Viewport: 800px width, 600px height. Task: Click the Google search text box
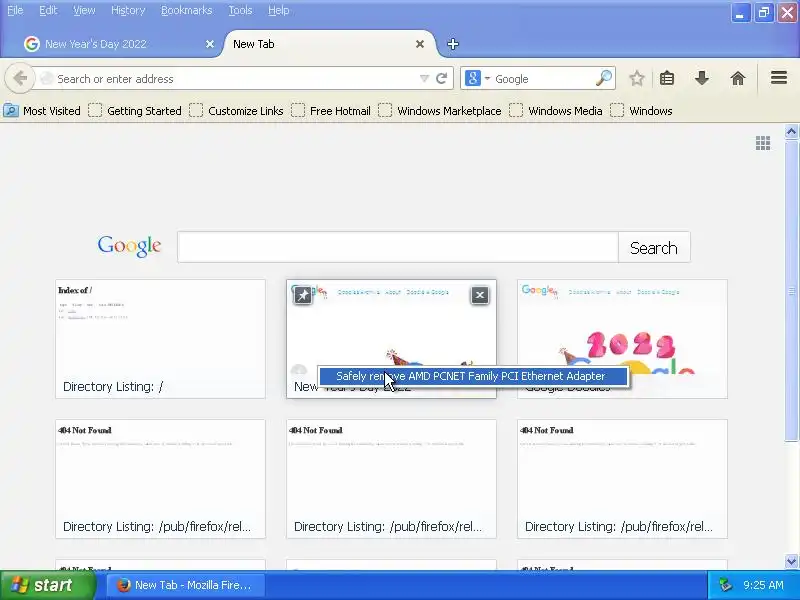398,247
